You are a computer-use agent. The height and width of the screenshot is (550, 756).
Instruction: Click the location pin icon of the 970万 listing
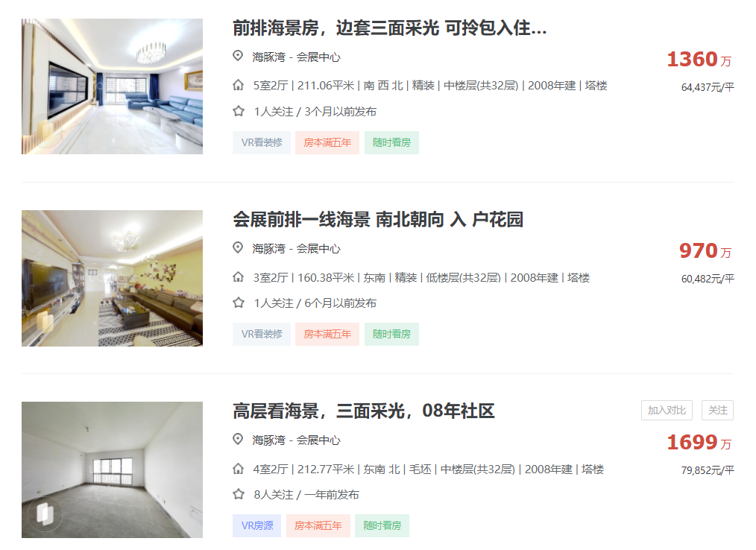238,247
